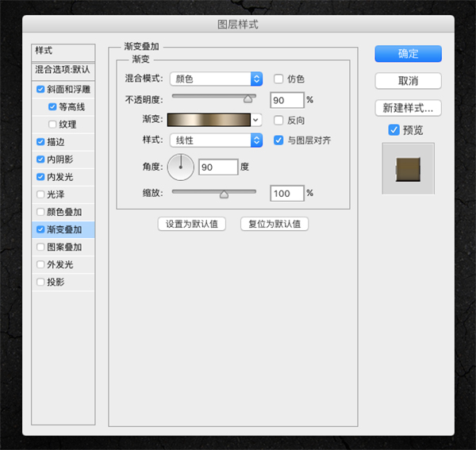This screenshot has height=450, width=476.
Task: Toggle the 反向 reverse checkbox
Action: 278,120
